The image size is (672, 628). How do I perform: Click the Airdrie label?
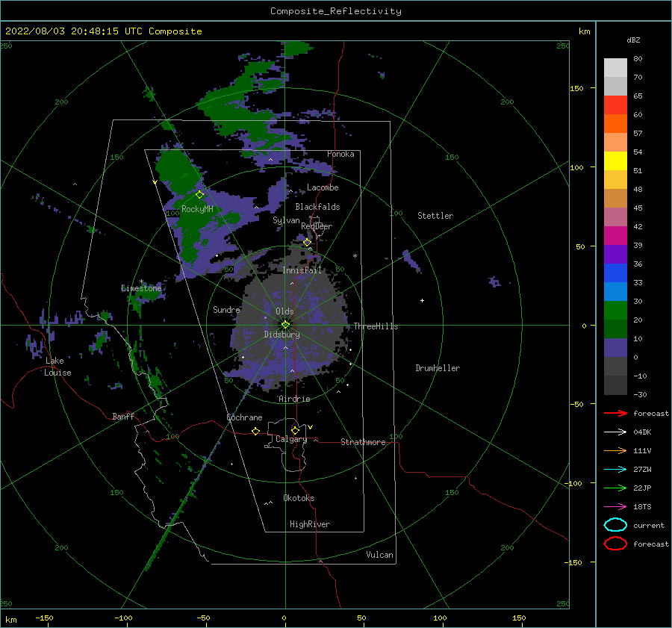pyautogui.click(x=294, y=399)
